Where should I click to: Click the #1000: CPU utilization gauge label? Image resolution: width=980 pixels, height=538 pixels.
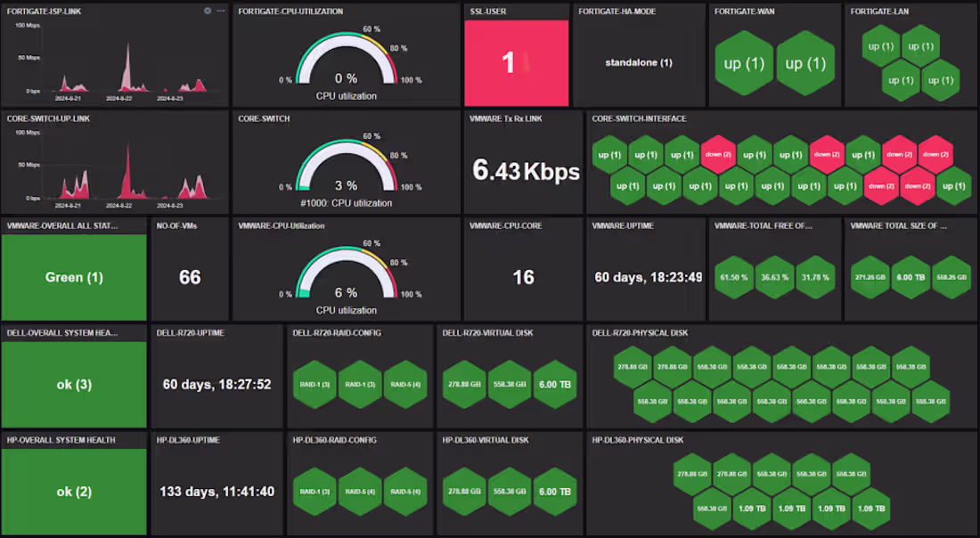tap(347, 203)
